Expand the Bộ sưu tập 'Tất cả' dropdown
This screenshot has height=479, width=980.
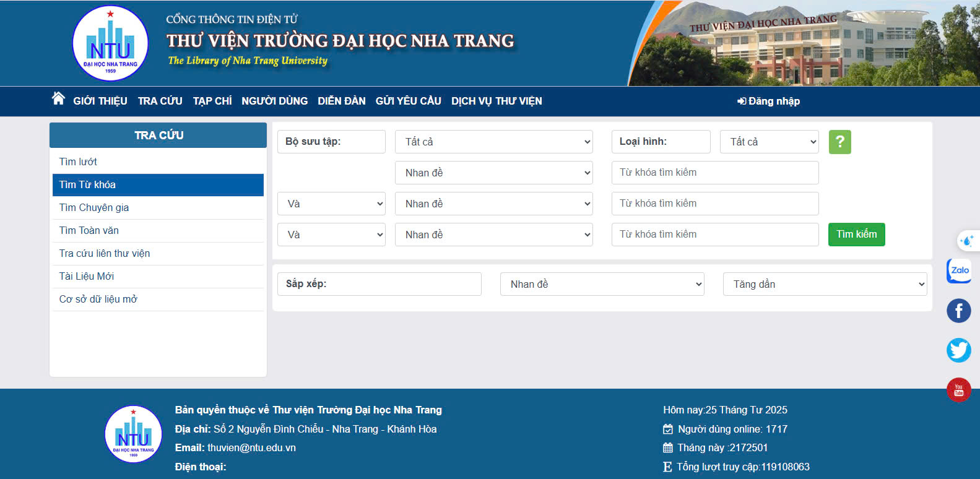pyautogui.click(x=493, y=142)
